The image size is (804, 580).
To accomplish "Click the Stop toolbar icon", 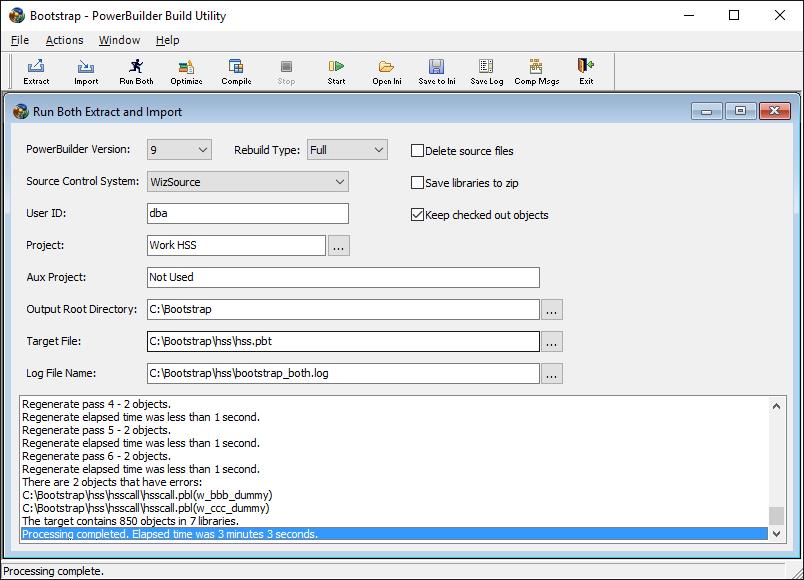I will click(286, 72).
